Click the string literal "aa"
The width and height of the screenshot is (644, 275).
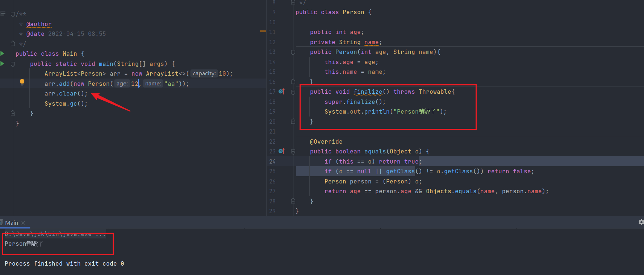[x=171, y=84]
